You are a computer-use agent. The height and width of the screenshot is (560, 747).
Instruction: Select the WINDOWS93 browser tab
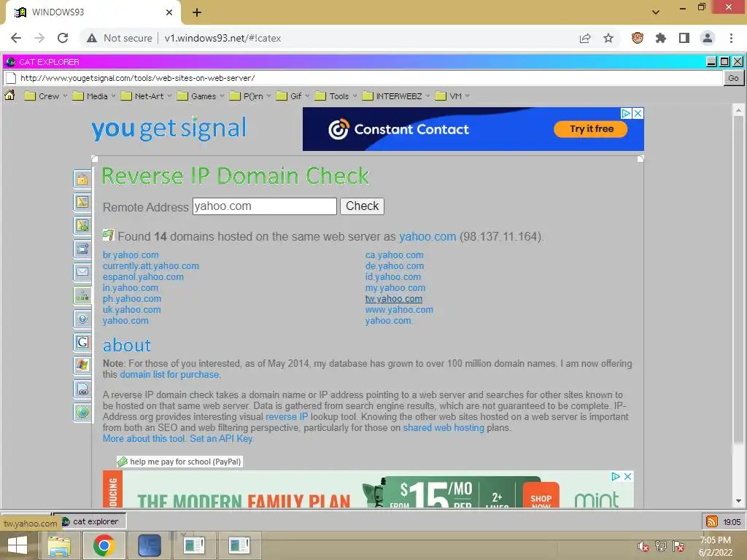pyautogui.click(x=93, y=12)
